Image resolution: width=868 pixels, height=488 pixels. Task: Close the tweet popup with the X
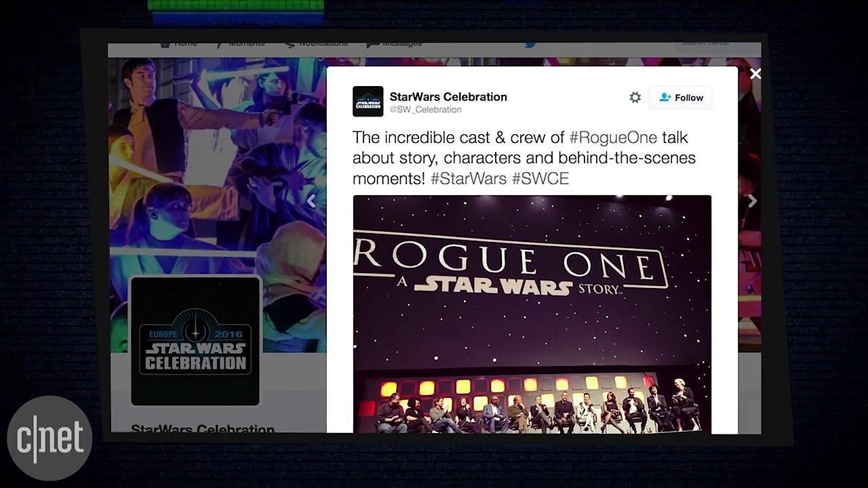[755, 74]
